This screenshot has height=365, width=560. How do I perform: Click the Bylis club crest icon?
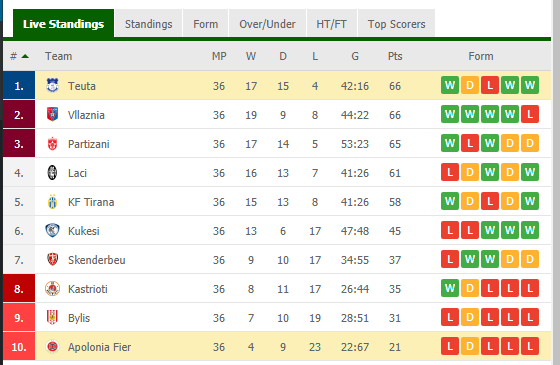pyautogui.click(x=52, y=318)
